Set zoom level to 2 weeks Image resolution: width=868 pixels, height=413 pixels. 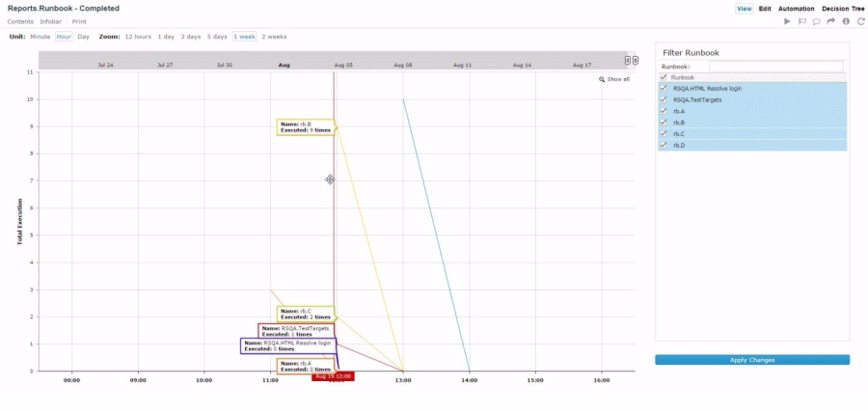coord(274,37)
